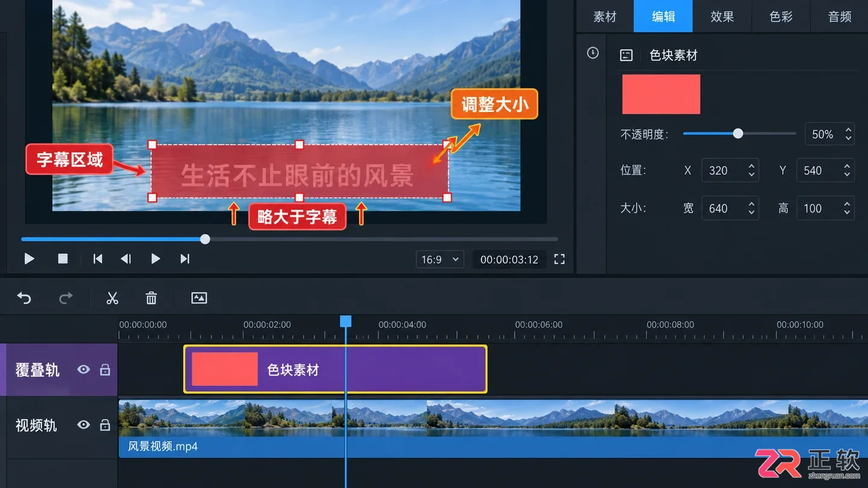Hide the 视频轨 track with its eye icon
The width and height of the screenshot is (868, 488).
click(84, 425)
